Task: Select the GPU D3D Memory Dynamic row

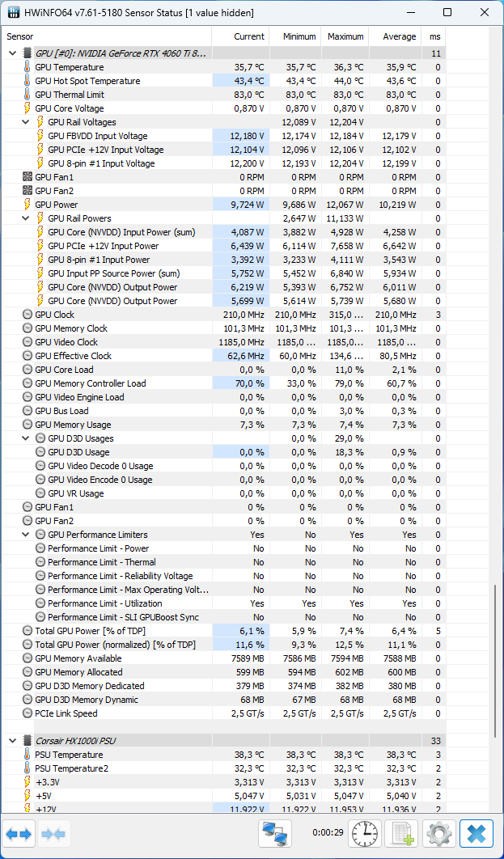Action: [223, 700]
